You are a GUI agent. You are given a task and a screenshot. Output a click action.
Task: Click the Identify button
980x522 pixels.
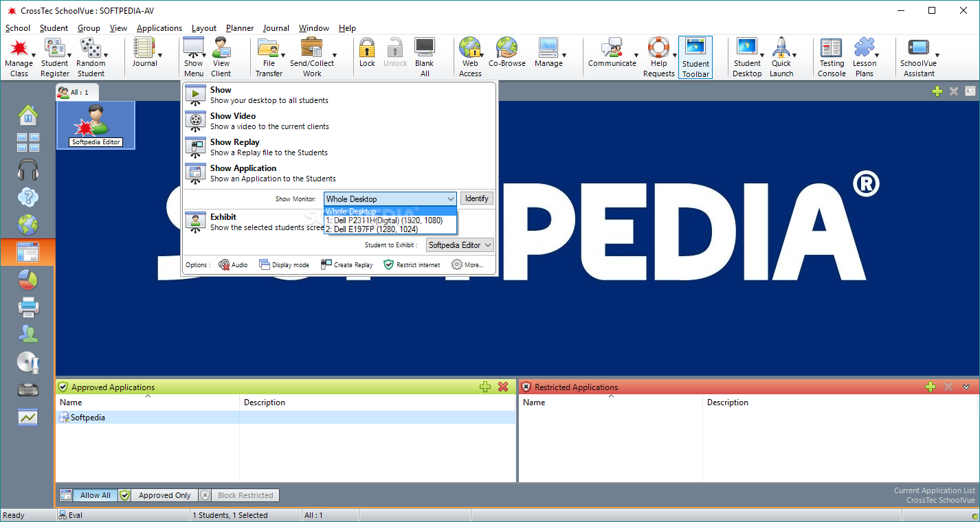pyautogui.click(x=477, y=199)
